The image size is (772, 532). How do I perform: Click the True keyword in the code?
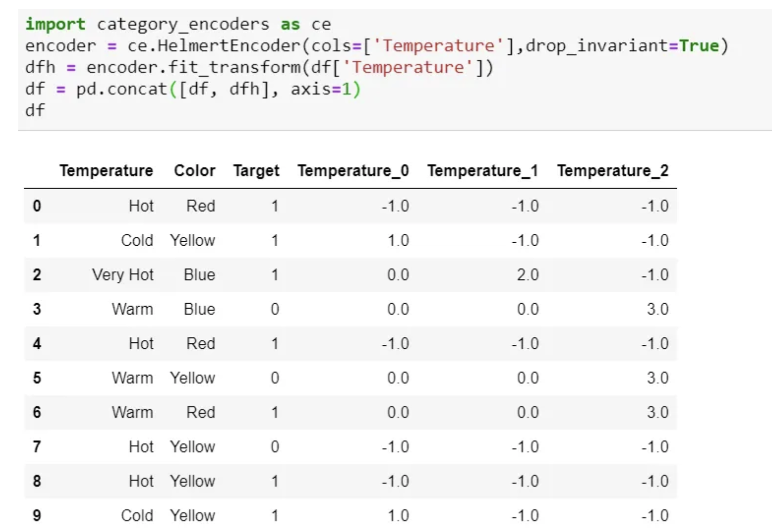(699, 46)
